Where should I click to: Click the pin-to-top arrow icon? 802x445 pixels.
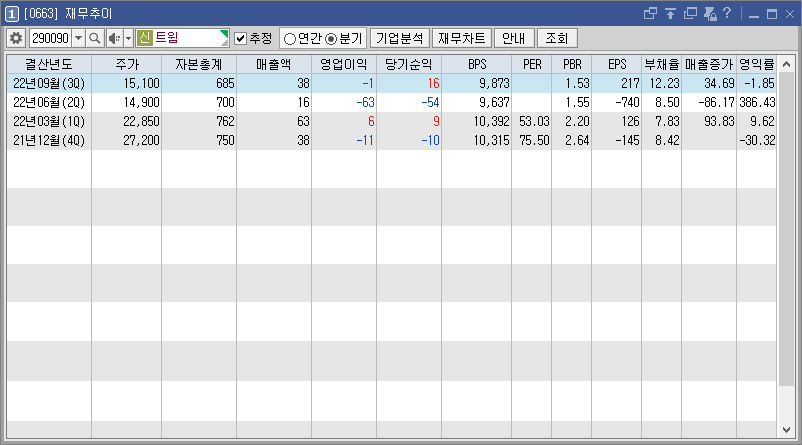pos(670,14)
